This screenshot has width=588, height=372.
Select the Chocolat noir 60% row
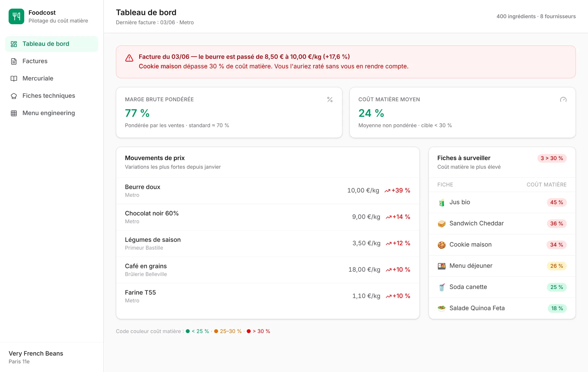pos(268,217)
